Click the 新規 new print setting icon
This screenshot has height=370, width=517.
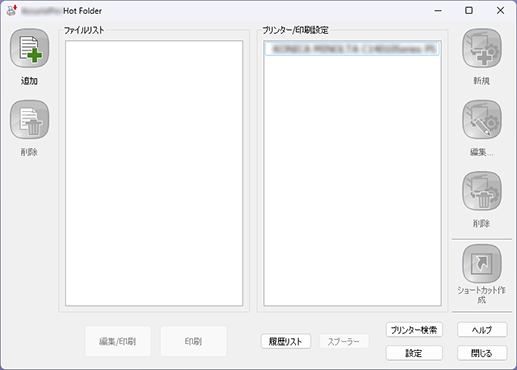tap(482, 48)
